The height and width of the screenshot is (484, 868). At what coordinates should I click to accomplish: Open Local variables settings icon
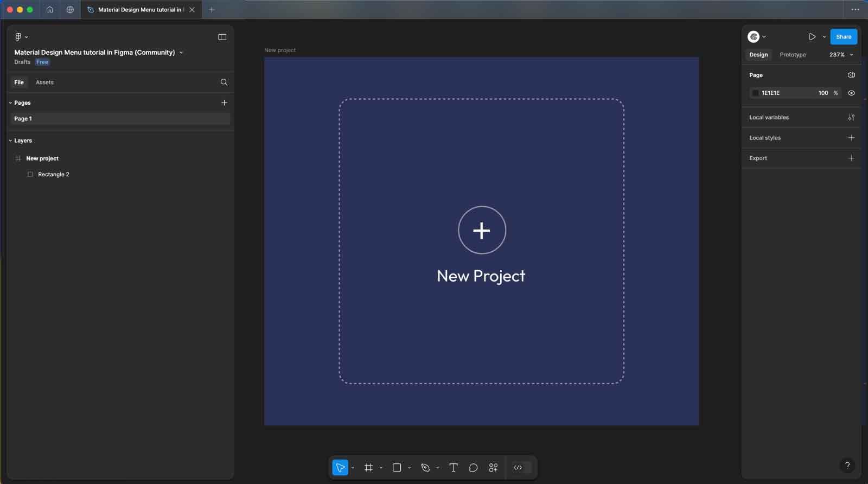(x=851, y=117)
